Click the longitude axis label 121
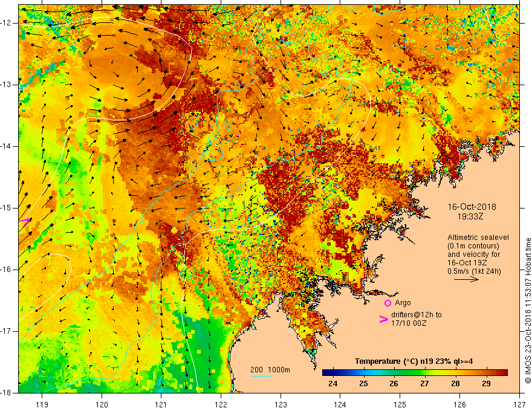 click(161, 404)
